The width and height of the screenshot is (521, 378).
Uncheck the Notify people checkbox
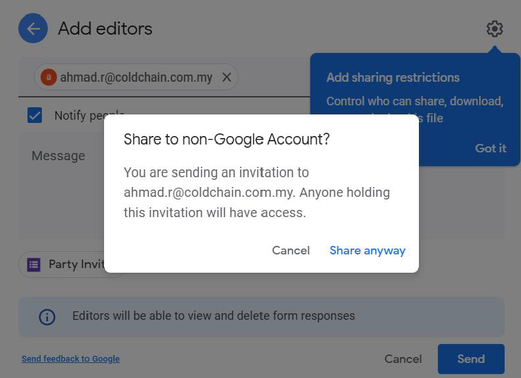pyautogui.click(x=35, y=115)
